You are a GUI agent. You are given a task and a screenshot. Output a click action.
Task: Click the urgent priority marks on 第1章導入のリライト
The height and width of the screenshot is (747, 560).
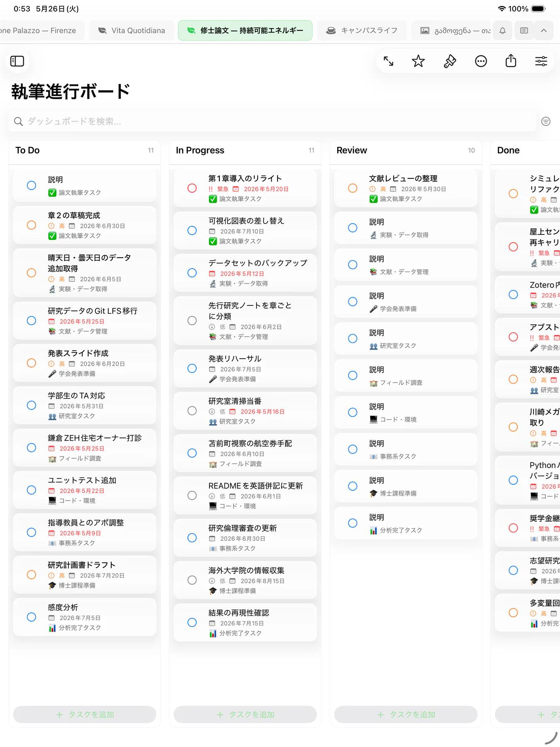211,189
